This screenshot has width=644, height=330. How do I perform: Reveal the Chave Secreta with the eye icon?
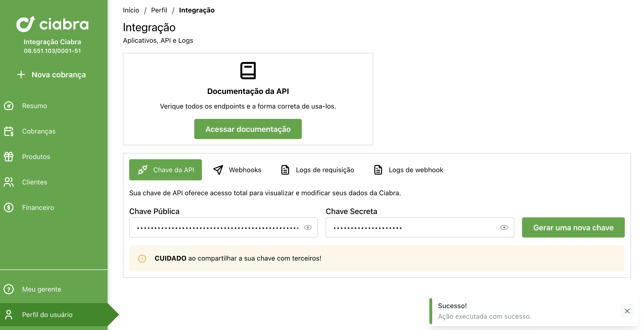(x=504, y=227)
